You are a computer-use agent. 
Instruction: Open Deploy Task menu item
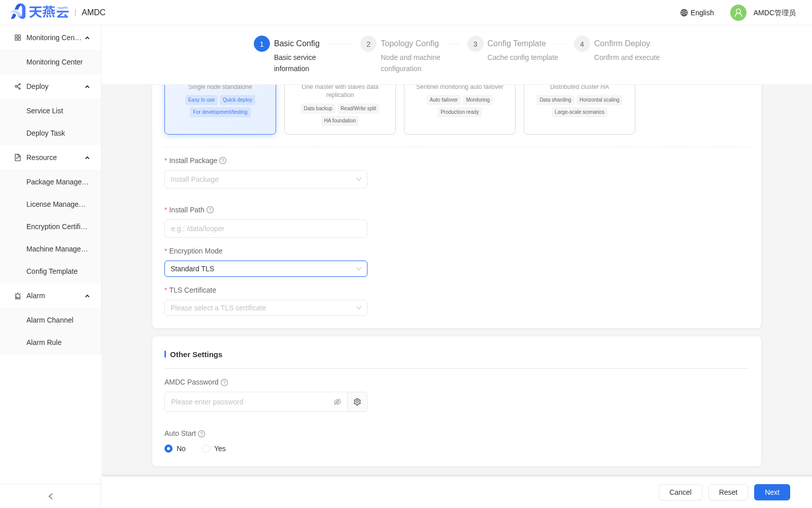pos(51,133)
